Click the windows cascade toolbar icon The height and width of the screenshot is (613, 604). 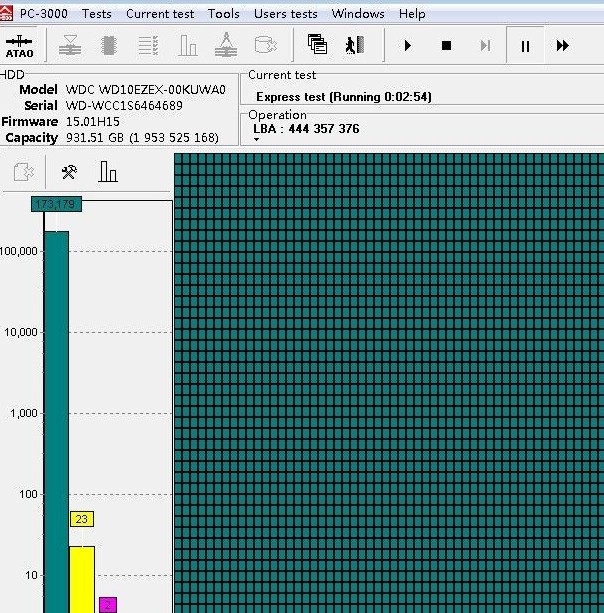[317, 45]
